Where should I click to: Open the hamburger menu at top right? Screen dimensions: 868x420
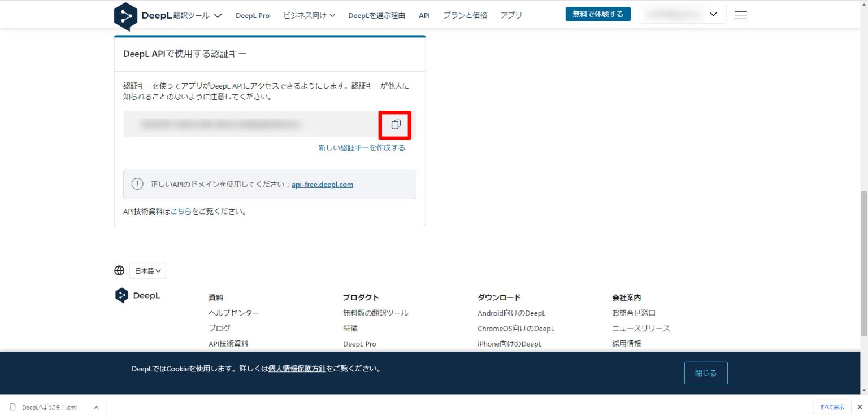[740, 15]
